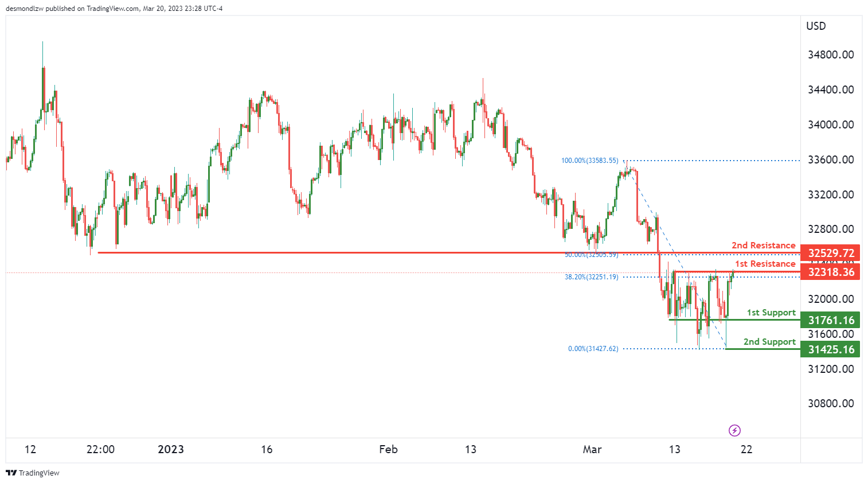Click the TradingView wordmark text
This screenshot has height=483, width=868.
pos(39,473)
